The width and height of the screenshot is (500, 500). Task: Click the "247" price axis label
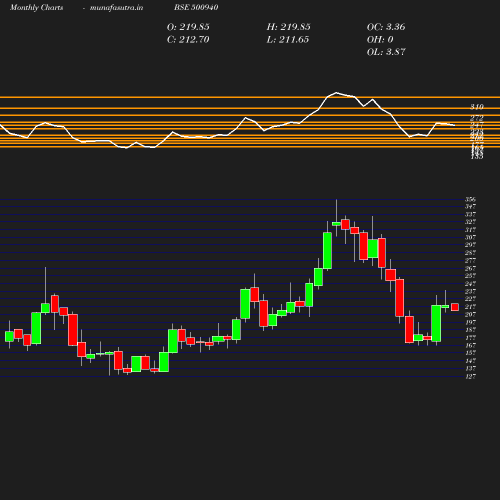point(470,284)
